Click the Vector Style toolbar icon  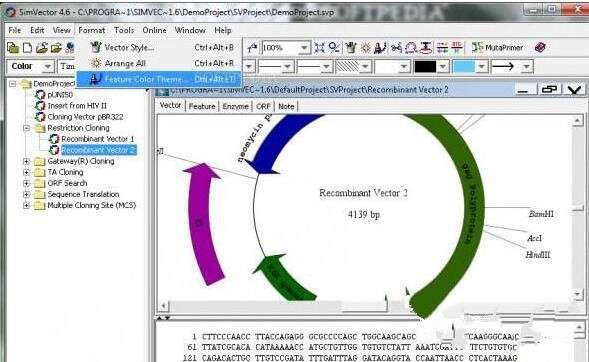(350, 47)
